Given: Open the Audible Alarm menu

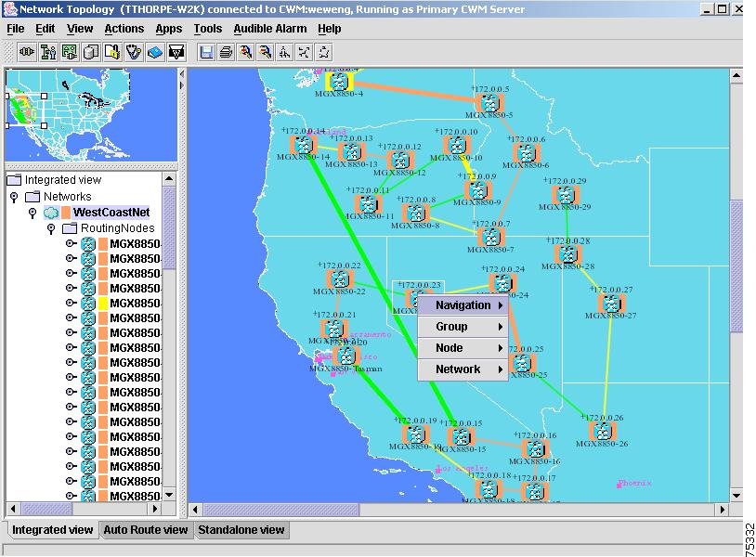Looking at the screenshot, I should click(270, 29).
